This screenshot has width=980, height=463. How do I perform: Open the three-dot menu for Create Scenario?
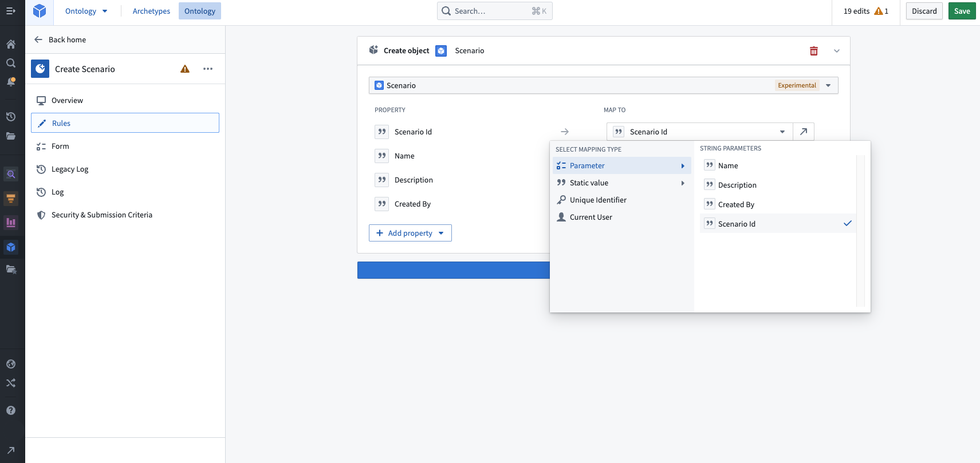(x=208, y=69)
